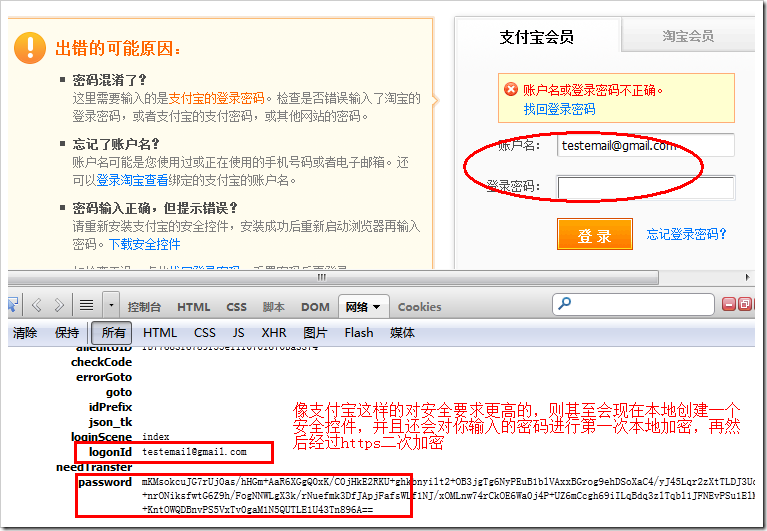Screen dimensions: 767x531
Task: Focus the 登录密码 password field
Action: [645, 187]
